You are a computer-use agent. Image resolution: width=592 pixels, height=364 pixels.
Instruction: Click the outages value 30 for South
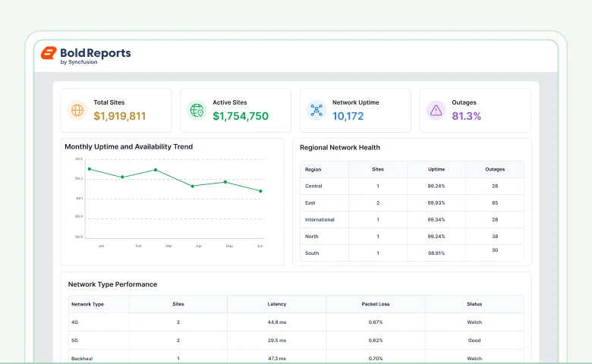point(495,250)
